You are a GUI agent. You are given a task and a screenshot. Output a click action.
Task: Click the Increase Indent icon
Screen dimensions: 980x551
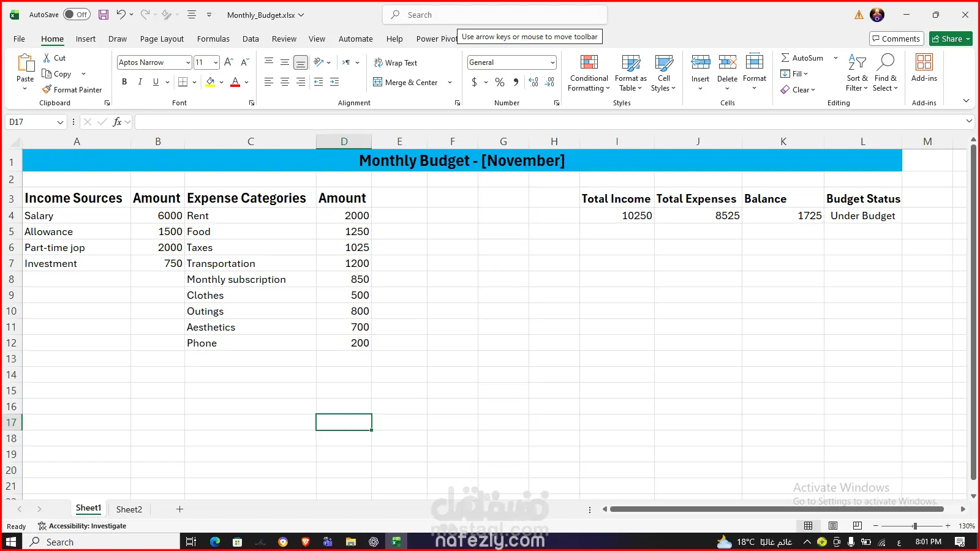(334, 82)
